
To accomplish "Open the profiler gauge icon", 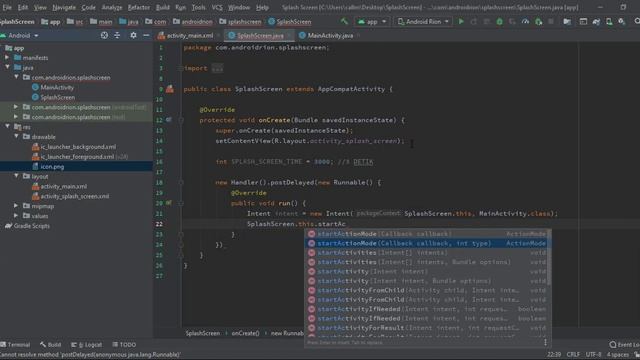I will [x=525, y=21].
